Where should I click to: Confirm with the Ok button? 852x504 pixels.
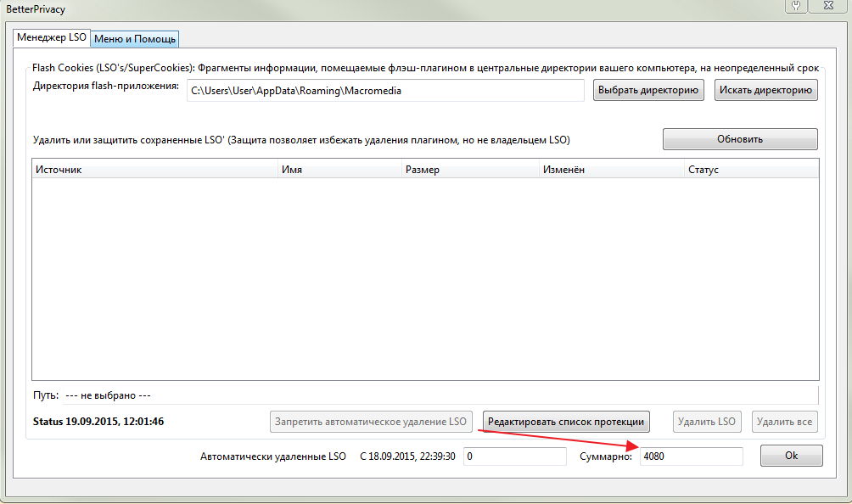coord(791,456)
